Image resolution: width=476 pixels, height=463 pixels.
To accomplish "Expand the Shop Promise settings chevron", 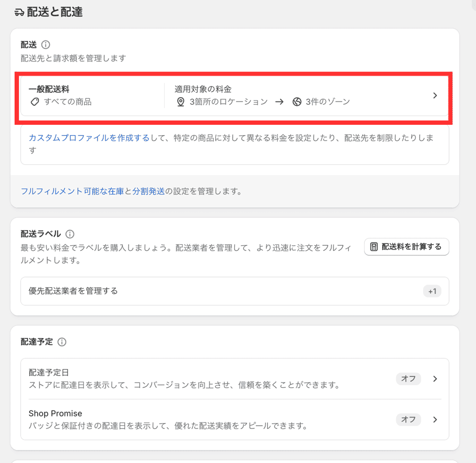I will pos(436,419).
